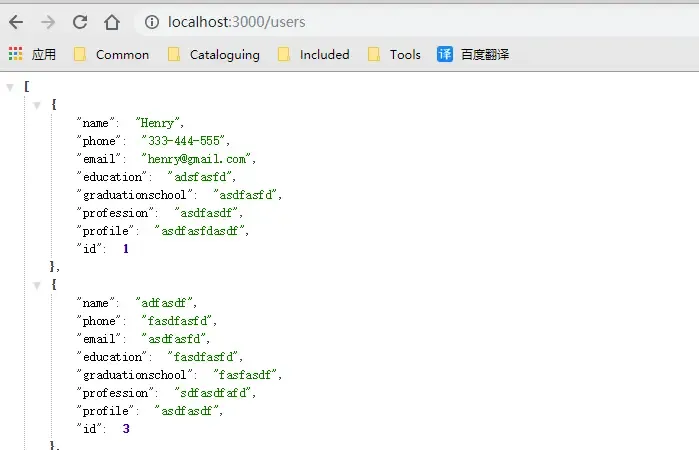This screenshot has height=450, width=699.
Task: Select the name value "adfasdf"
Action: point(164,303)
